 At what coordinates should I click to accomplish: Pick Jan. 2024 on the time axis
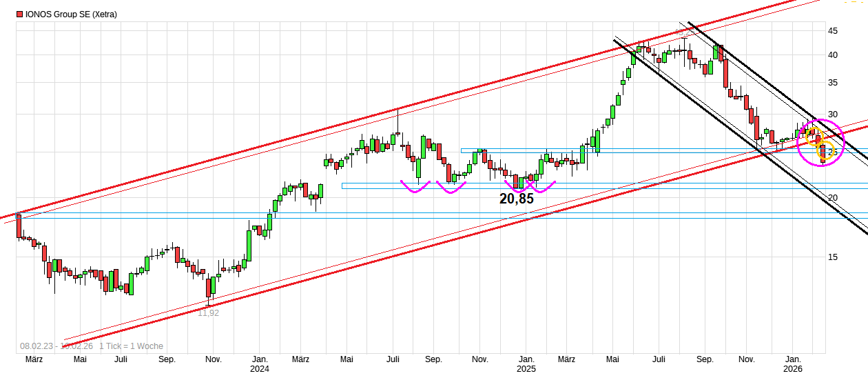pyautogui.click(x=260, y=364)
